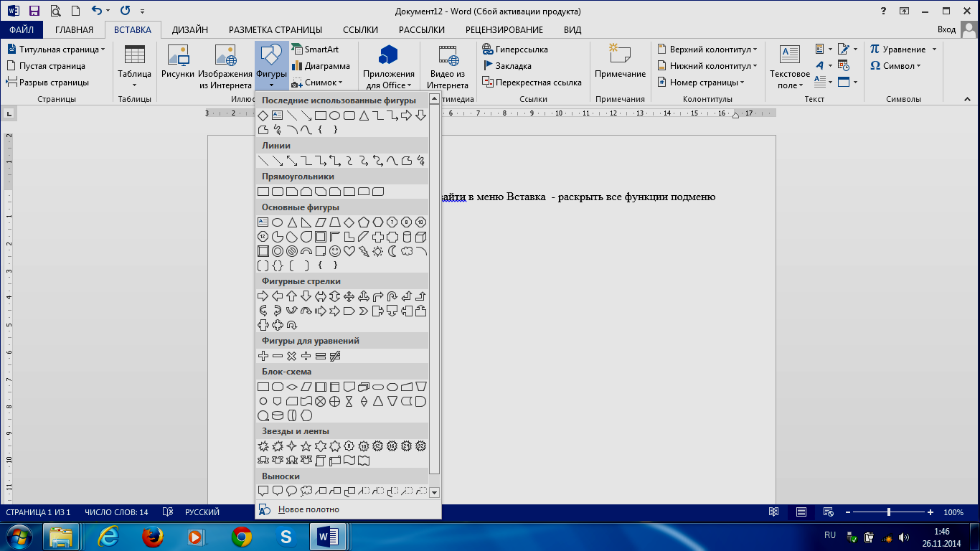Open Верхний колонтитул header dropdown

click(707, 50)
